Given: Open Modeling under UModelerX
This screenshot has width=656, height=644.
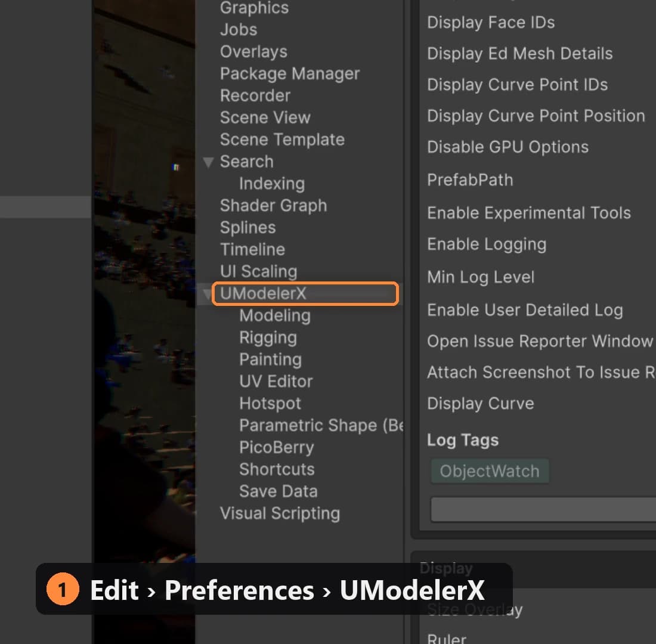Looking at the screenshot, I should 275,315.
